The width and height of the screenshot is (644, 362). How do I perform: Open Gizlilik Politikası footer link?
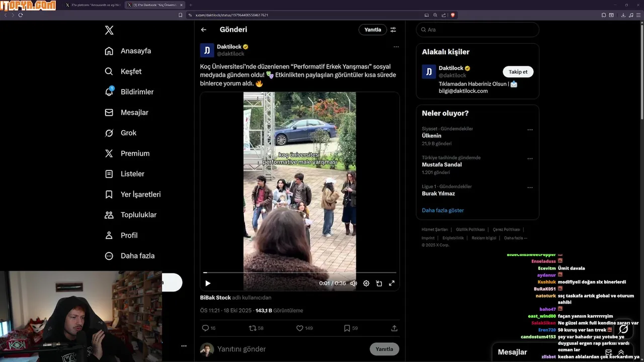(470, 229)
